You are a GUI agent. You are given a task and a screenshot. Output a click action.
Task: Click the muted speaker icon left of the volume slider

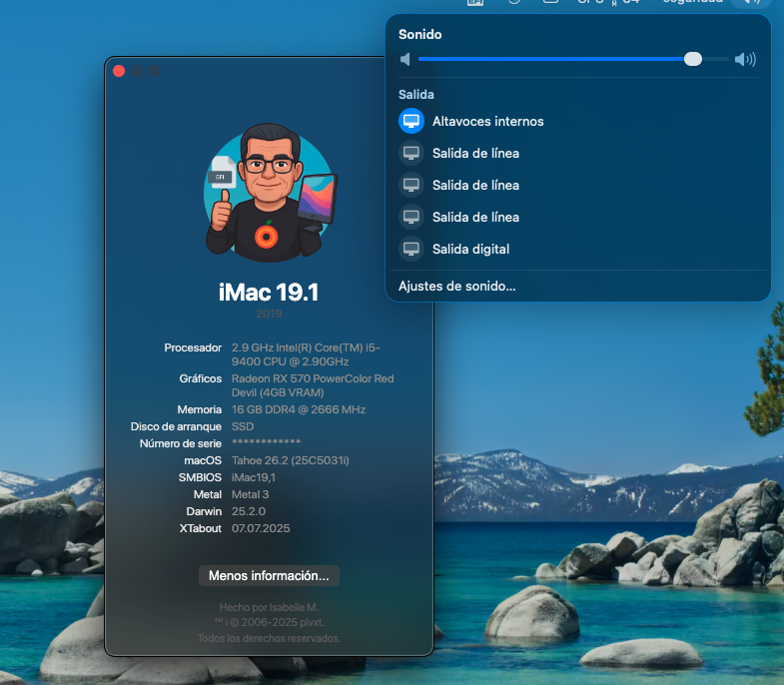click(405, 60)
